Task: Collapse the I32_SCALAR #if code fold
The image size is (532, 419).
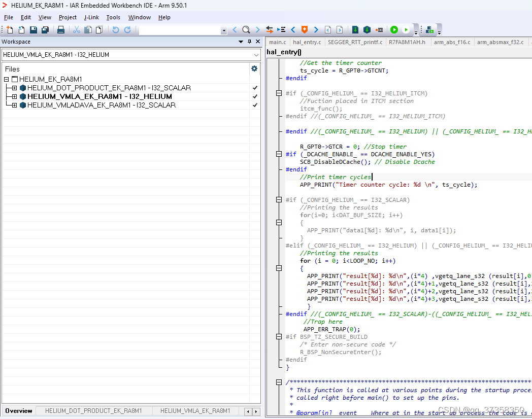Action: point(279,200)
